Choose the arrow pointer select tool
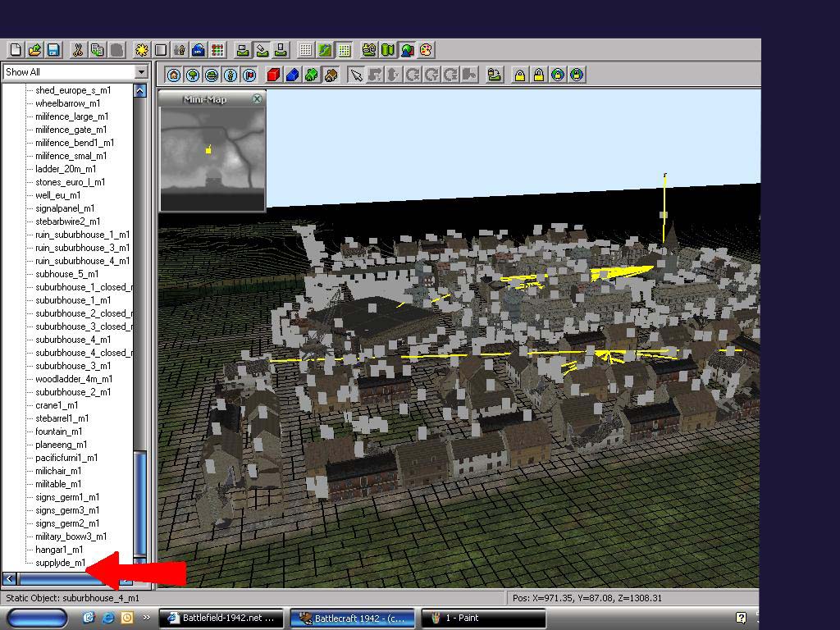This screenshot has width=840, height=630. point(356,75)
